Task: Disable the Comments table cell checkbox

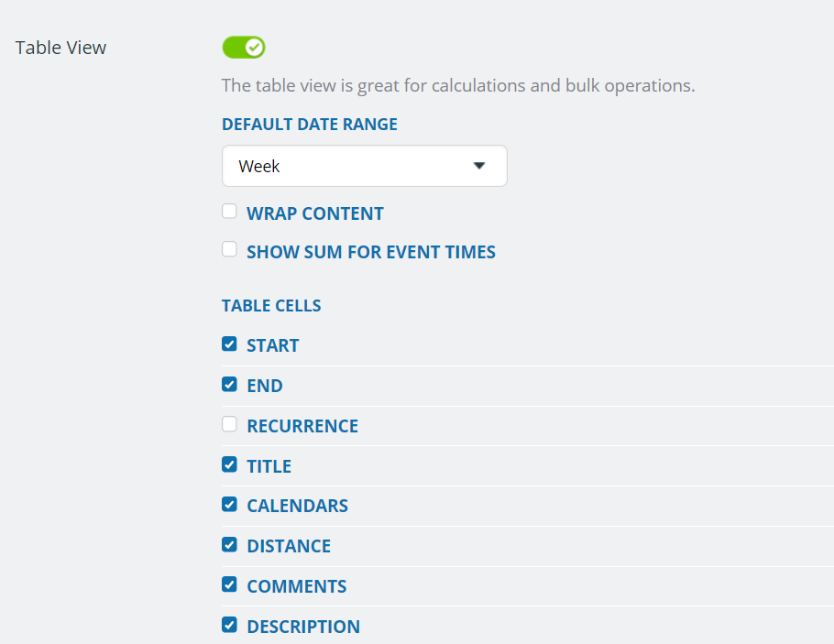Action: pos(229,584)
